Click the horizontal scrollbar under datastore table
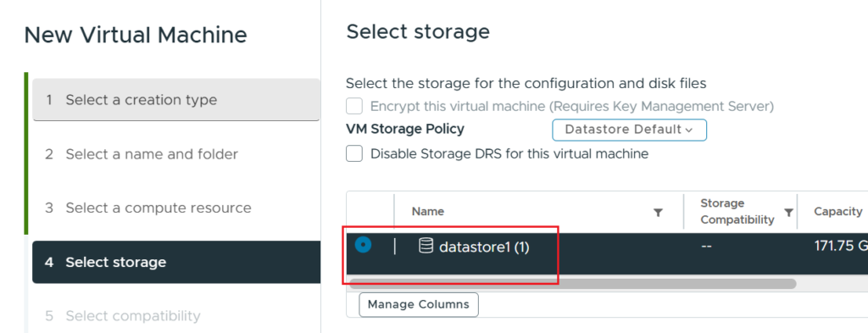The width and height of the screenshot is (868, 333). [572, 284]
